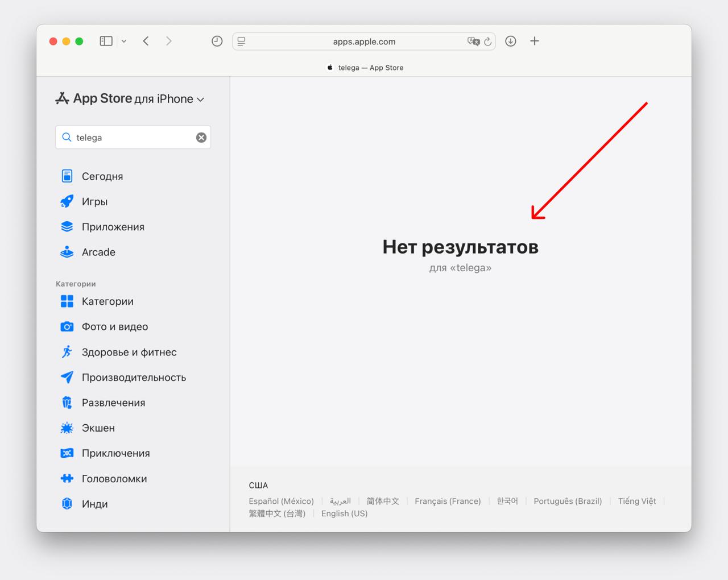Open the tab group chevron next to sidebar button
This screenshot has width=728, height=580.
pos(123,41)
